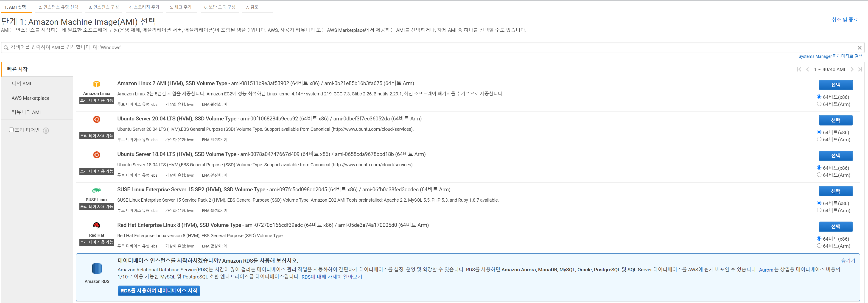Click the free tier info icon

coord(46,131)
